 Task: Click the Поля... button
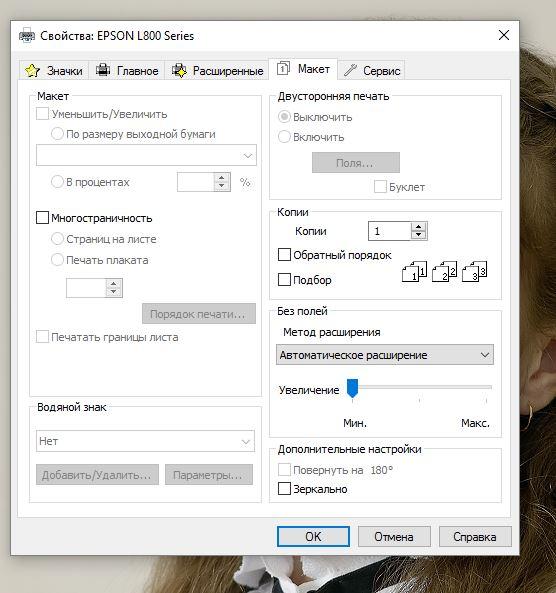(356, 163)
